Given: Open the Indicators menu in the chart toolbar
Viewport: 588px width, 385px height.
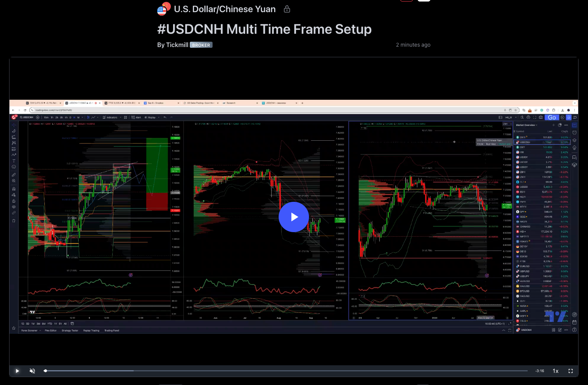Looking at the screenshot, I should pyautogui.click(x=110, y=117).
